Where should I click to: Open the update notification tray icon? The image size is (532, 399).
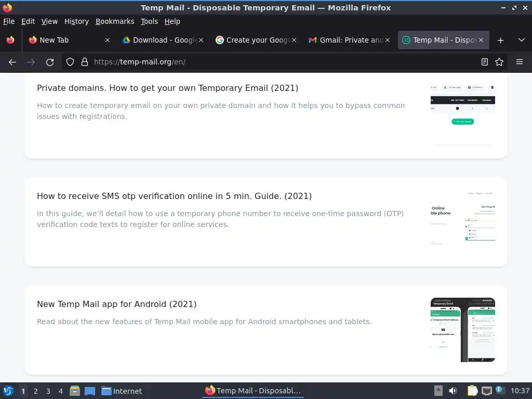click(x=499, y=390)
